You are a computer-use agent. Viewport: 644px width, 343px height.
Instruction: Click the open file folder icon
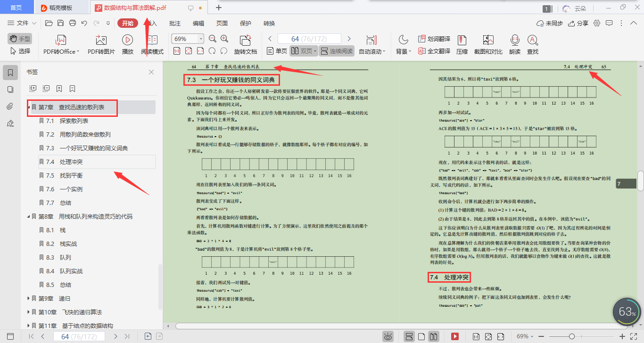49,23
